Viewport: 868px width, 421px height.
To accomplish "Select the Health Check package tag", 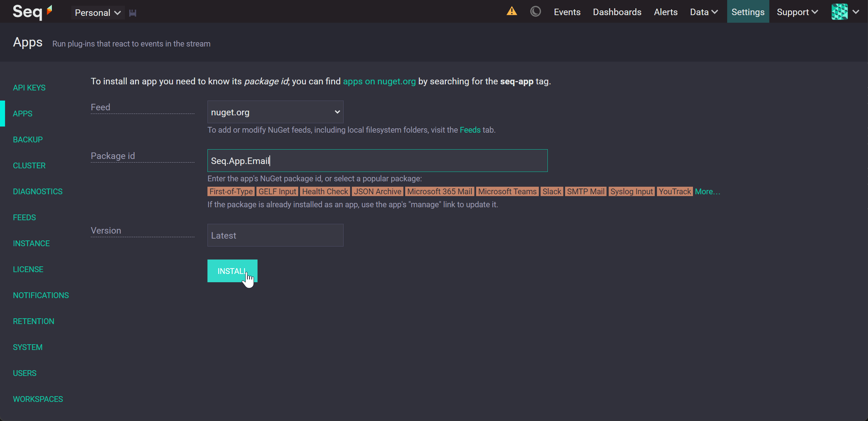I will point(325,191).
